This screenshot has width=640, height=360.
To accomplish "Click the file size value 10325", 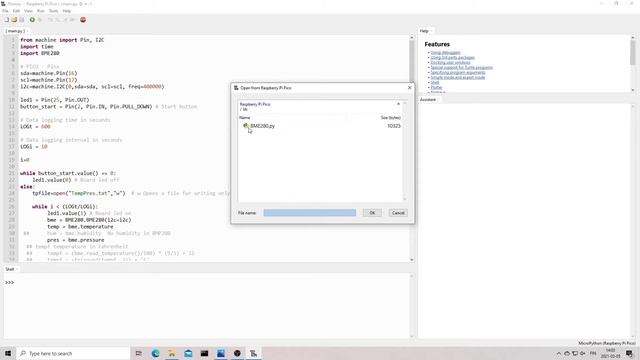I will (x=394, y=126).
